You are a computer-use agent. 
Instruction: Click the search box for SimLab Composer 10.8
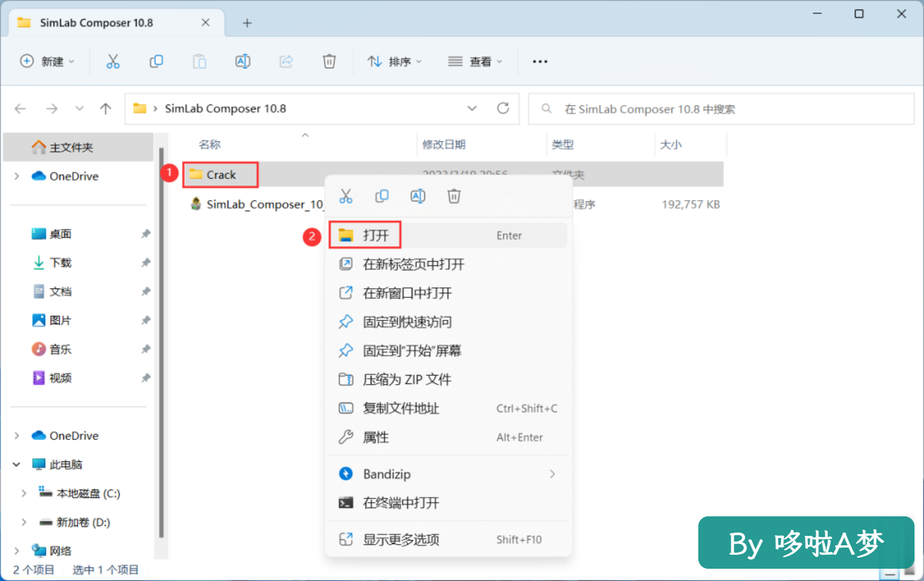point(721,109)
